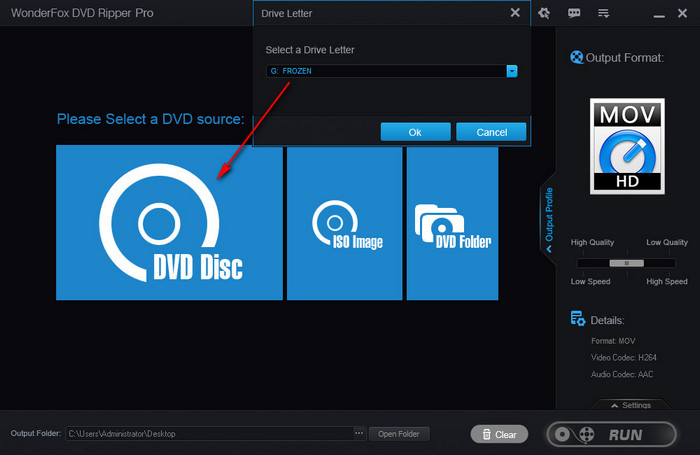Click the High Quality label
700x455 pixels.
pyautogui.click(x=592, y=242)
